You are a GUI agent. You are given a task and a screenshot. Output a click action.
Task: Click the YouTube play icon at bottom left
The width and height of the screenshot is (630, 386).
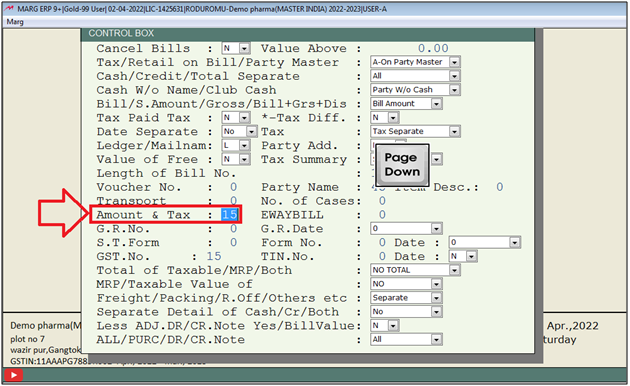click(x=13, y=375)
